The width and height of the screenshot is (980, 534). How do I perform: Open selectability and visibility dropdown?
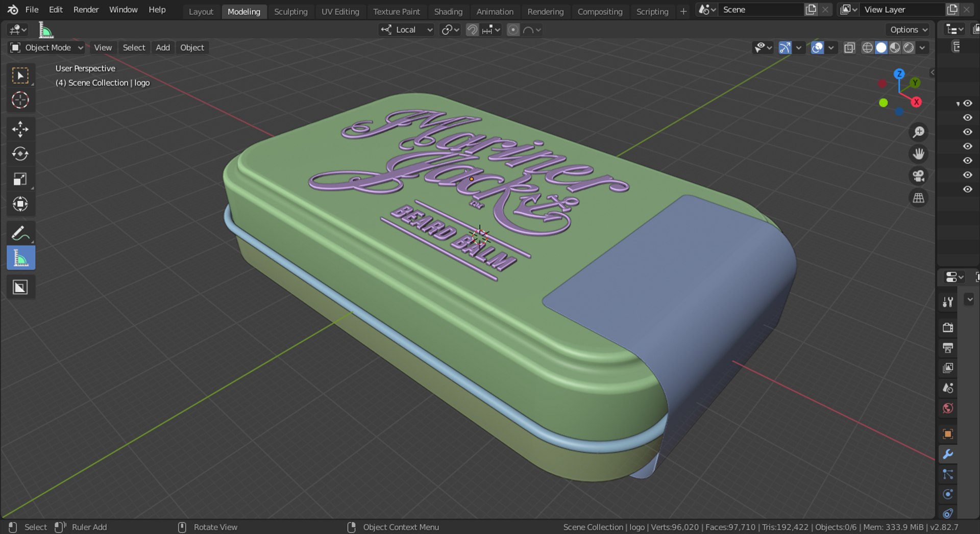point(764,48)
